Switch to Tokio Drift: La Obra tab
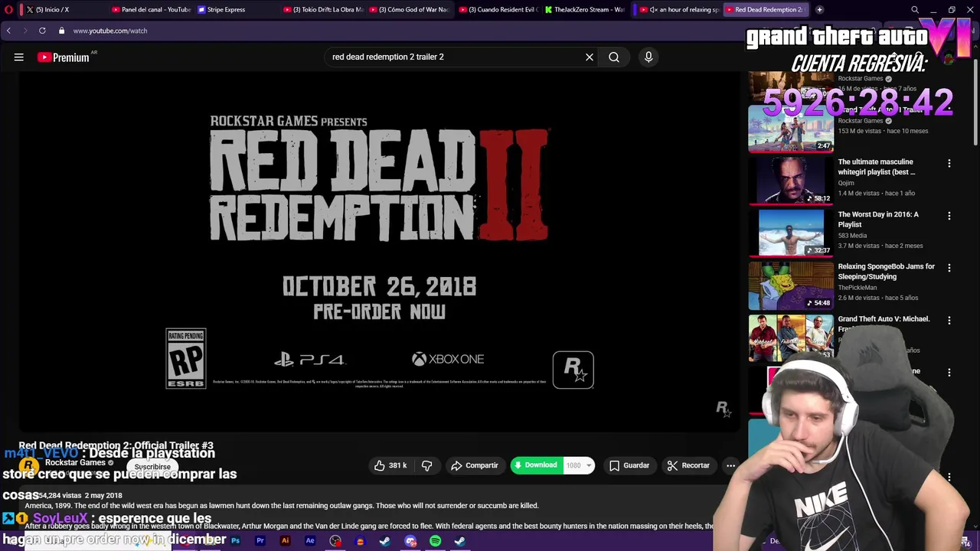The width and height of the screenshot is (980, 551). point(322,9)
